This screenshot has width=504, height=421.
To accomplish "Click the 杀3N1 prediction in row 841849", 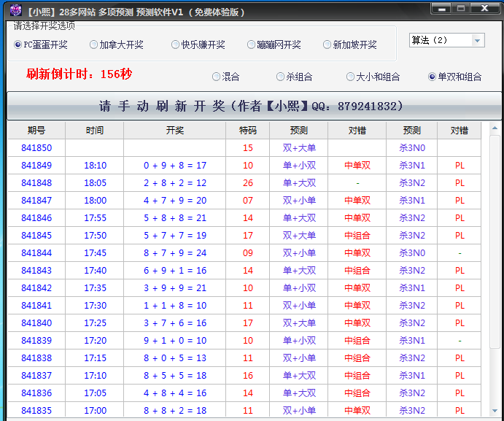I will pyautogui.click(x=412, y=166).
